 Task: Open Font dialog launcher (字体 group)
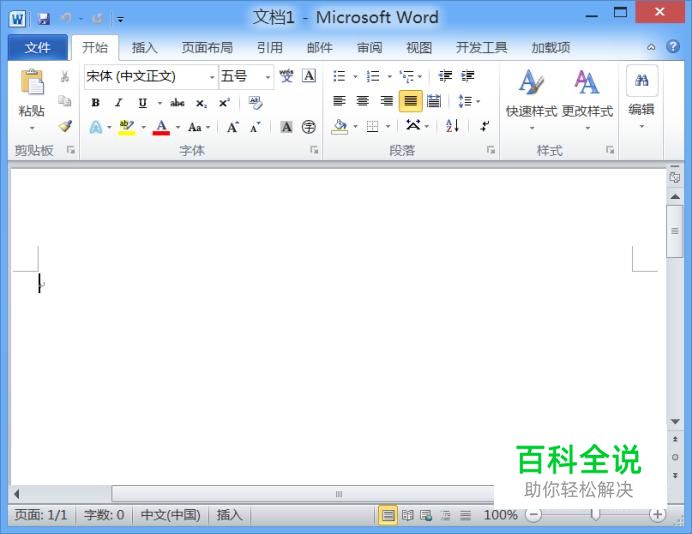pyautogui.click(x=314, y=150)
